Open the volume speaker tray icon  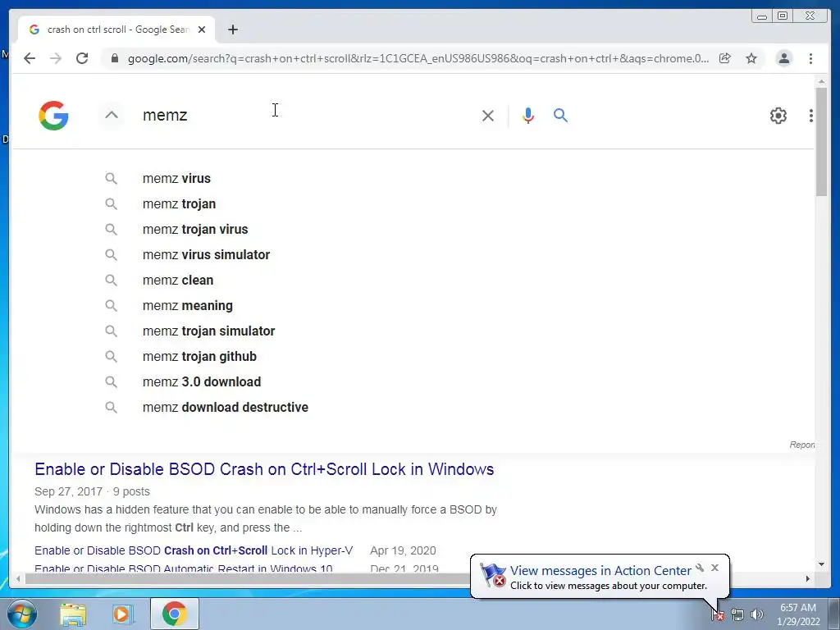(x=756, y=615)
